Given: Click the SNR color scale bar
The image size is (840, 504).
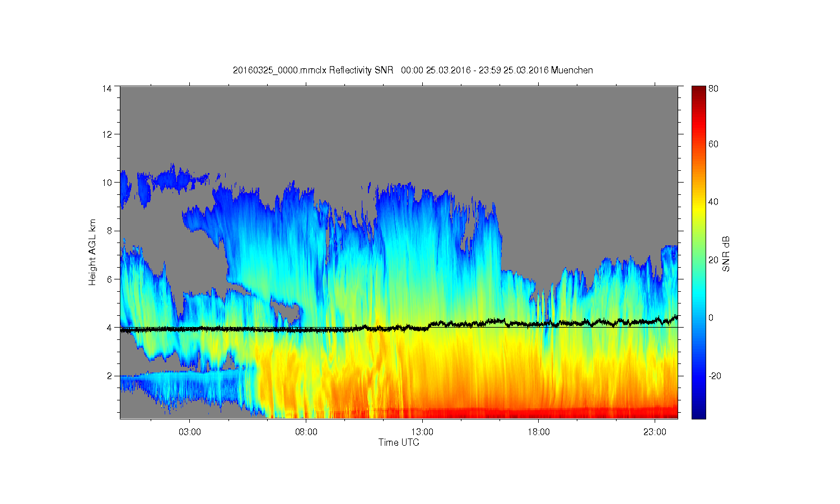Looking at the screenshot, I should [x=698, y=252].
